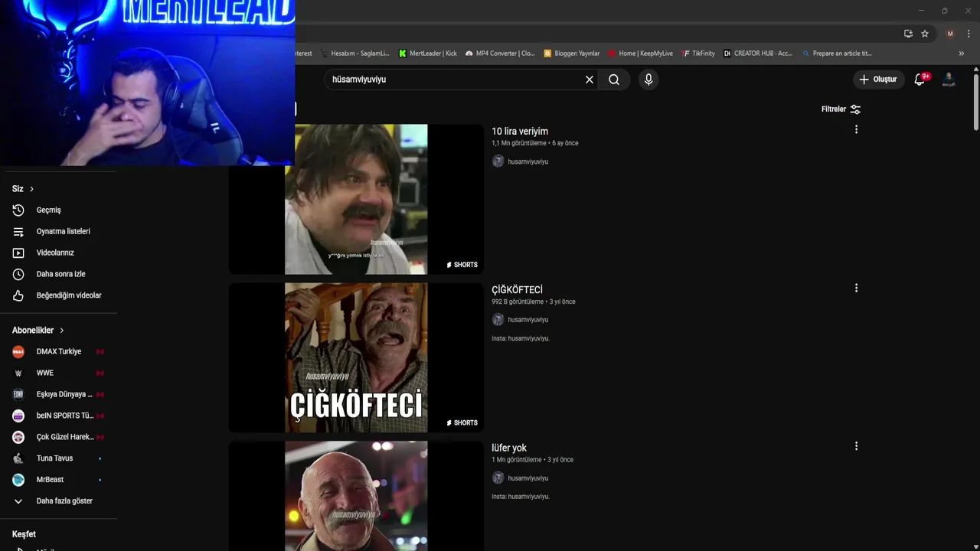Expand the 'Abonelikler' section chevron

pyautogui.click(x=62, y=331)
